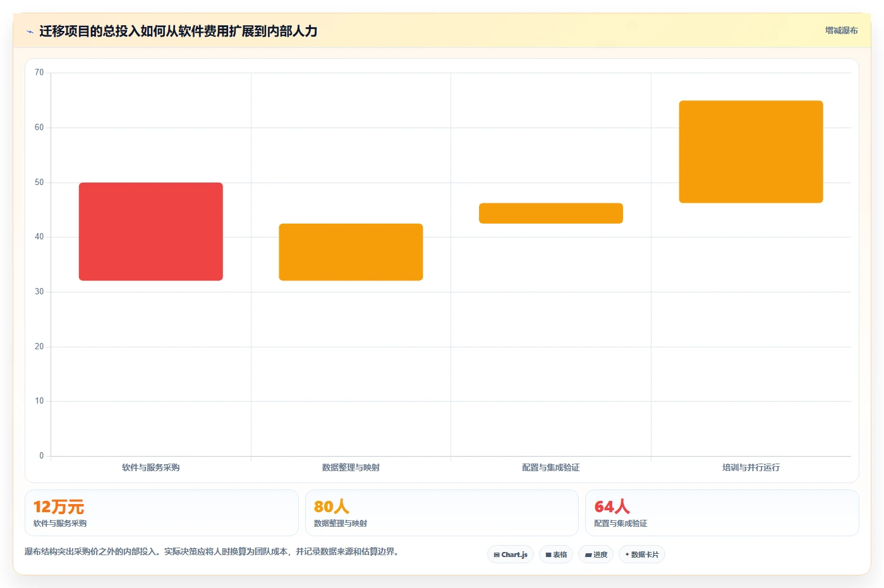This screenshot has width=884, height=588.
Task: Select the 数据卡片 chip
Action: point(642,555)
